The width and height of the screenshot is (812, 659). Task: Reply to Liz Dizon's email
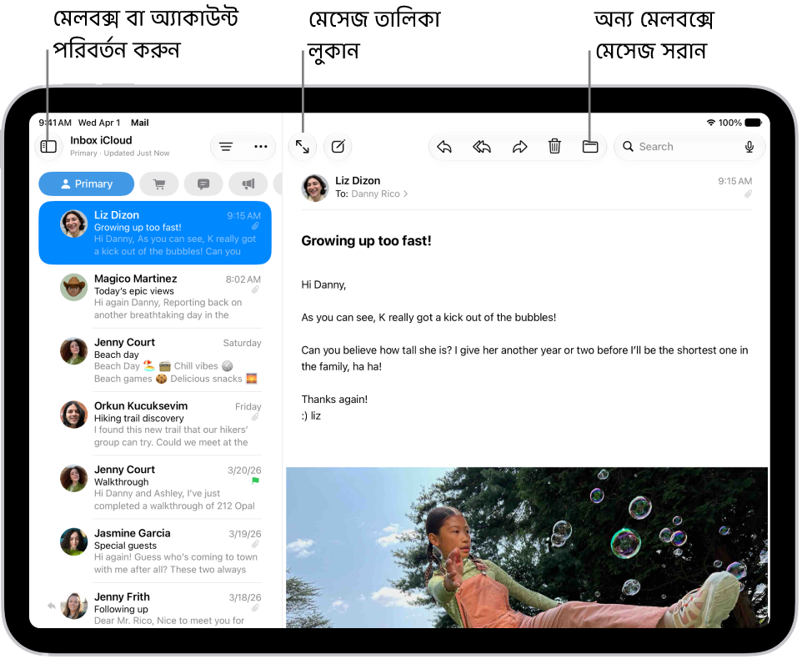coord(444,147)
